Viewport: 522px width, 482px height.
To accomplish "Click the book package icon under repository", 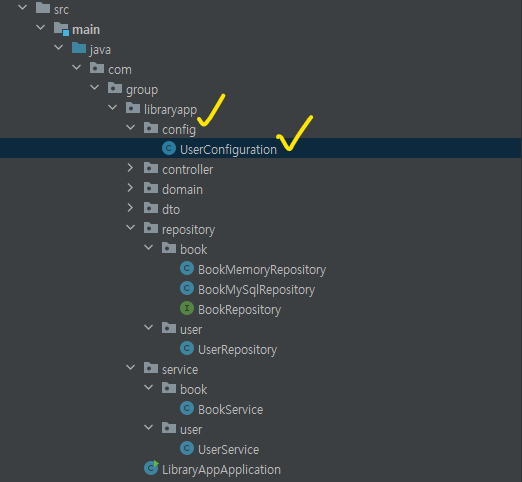I will click(x=169, y=248).
